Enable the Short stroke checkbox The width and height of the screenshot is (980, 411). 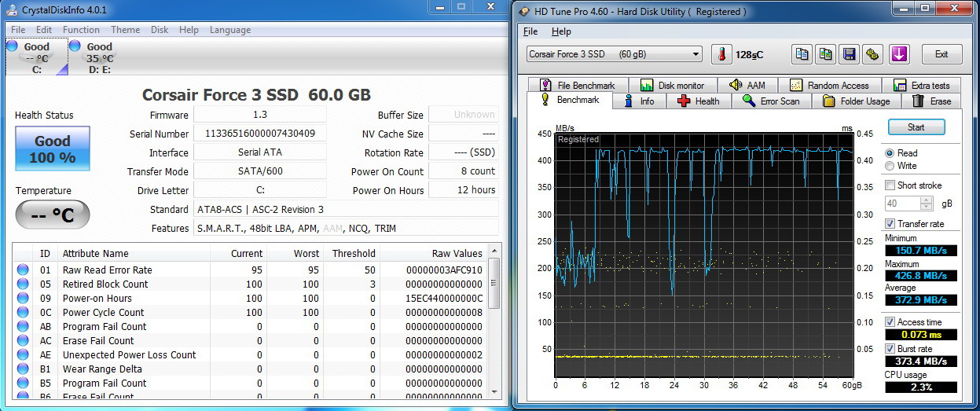890,185
